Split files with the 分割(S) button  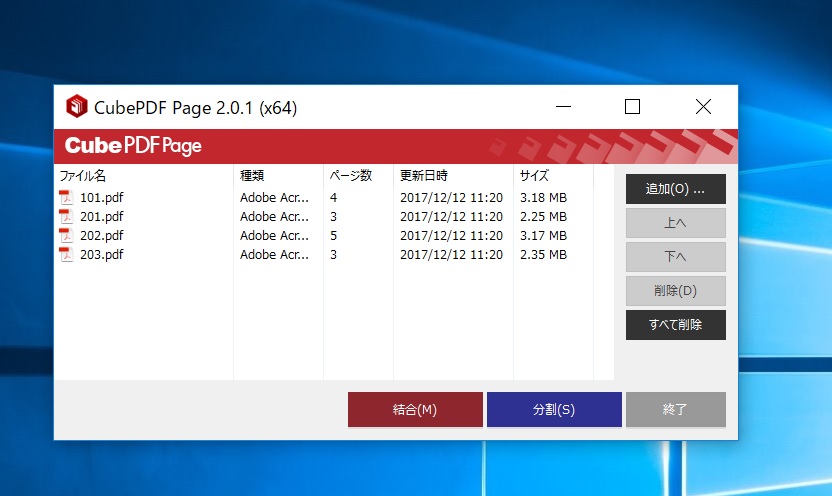tap(554, 410)
